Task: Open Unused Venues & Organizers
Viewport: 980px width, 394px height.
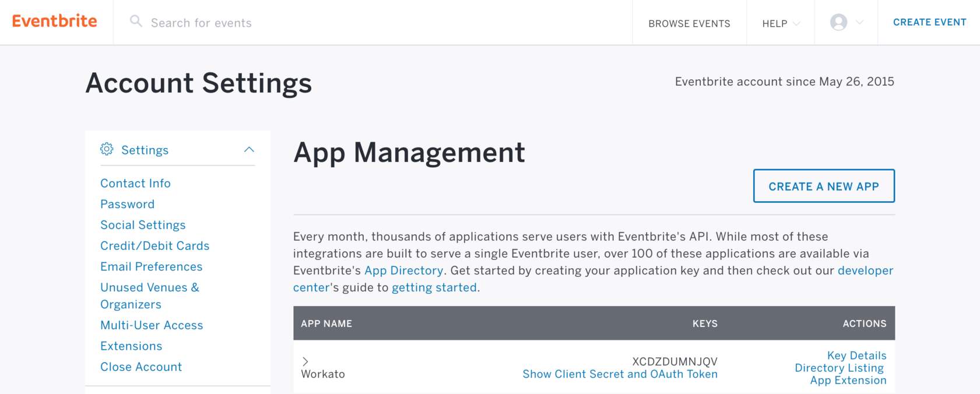Action: pyautogui.click(x=150, y=295)
